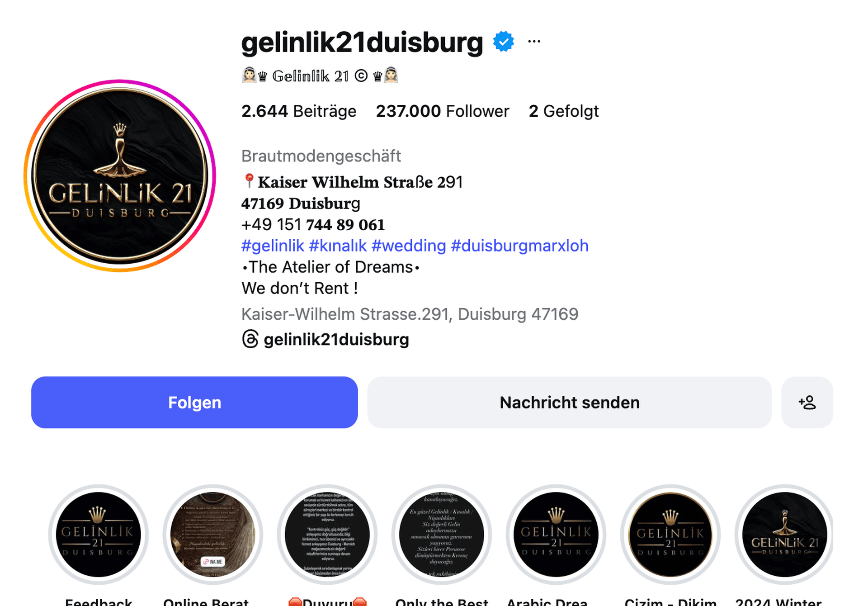The width and height of the screenshot is (868, 606).
Task: Click Nachricht senden to message
Action: coord(569,402)
